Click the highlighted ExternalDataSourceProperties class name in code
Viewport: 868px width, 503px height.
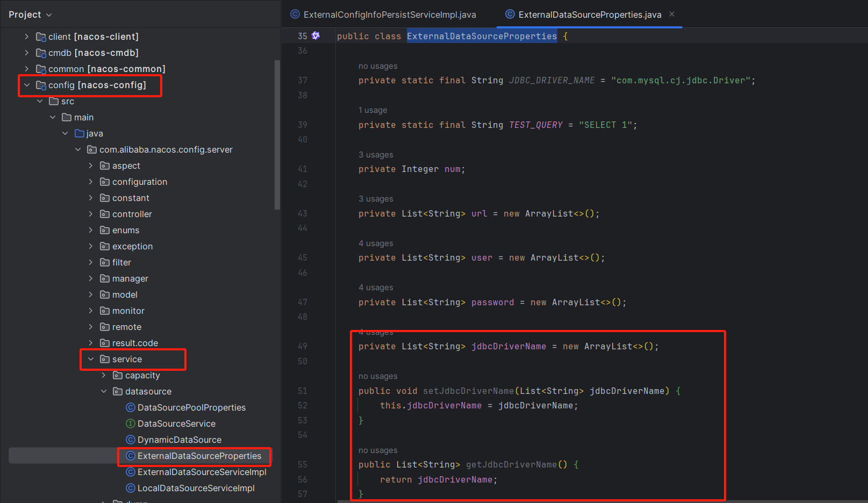pyautogui.click(x=482, y=36)
